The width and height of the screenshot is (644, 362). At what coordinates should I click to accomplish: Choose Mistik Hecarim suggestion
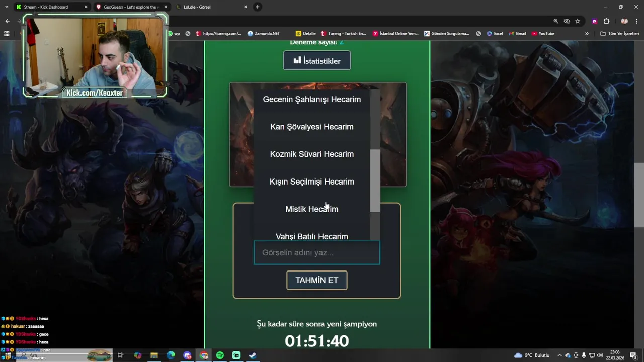coord(312,209)
